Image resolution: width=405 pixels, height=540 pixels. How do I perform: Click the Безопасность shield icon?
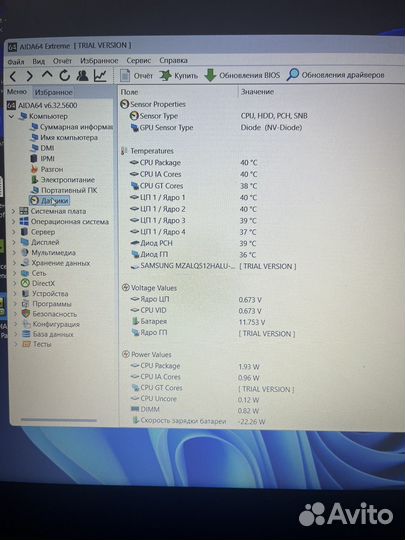click(x=26, y=314)
